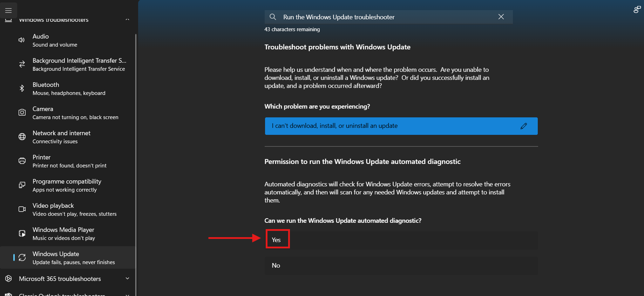Click heading "Troubleshoot problems with Windows Update"
644x296 pixels.
337,47
